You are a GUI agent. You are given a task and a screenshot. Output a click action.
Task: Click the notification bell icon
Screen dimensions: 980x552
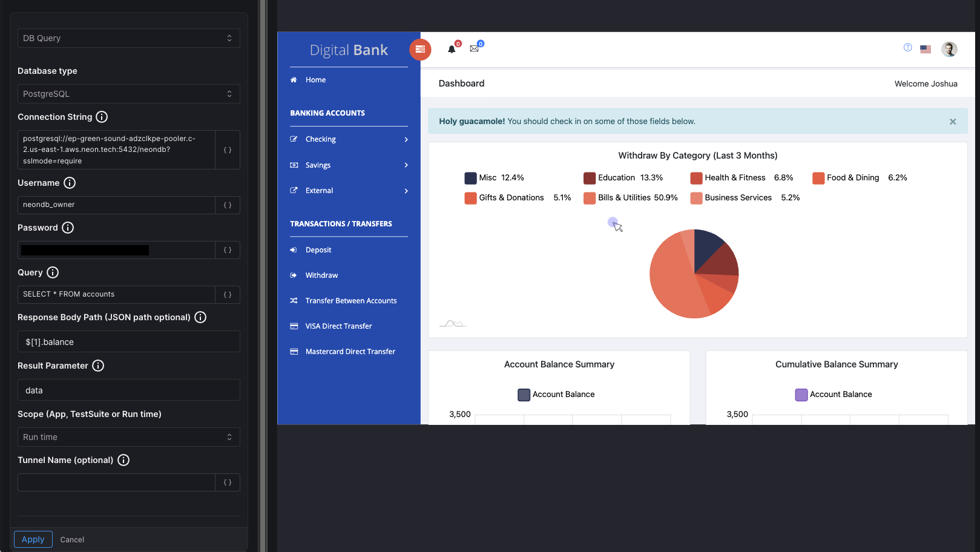[452, 49]
